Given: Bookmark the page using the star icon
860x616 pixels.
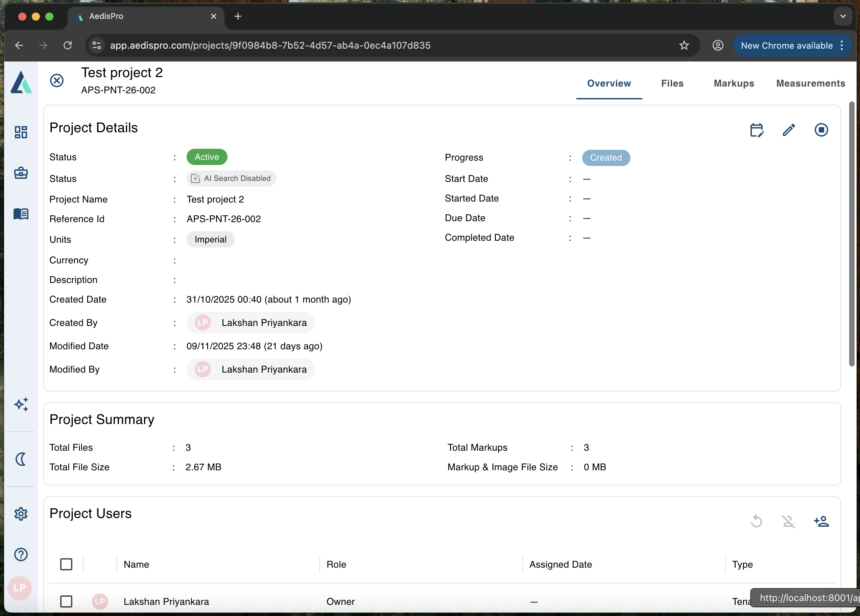Looking at the screenshot, I should click(x=684, y=45).
